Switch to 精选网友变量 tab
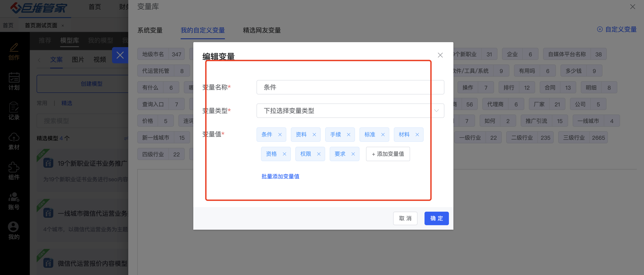The image size is (644, 275). (262, 30)
